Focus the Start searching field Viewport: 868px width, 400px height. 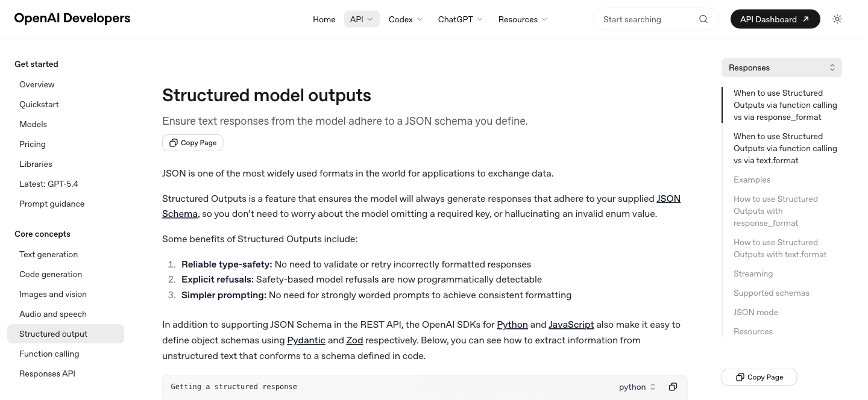(656, 19)
